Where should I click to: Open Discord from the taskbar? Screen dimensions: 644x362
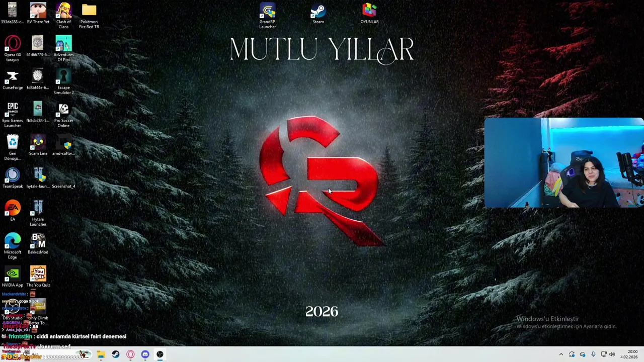145,354
